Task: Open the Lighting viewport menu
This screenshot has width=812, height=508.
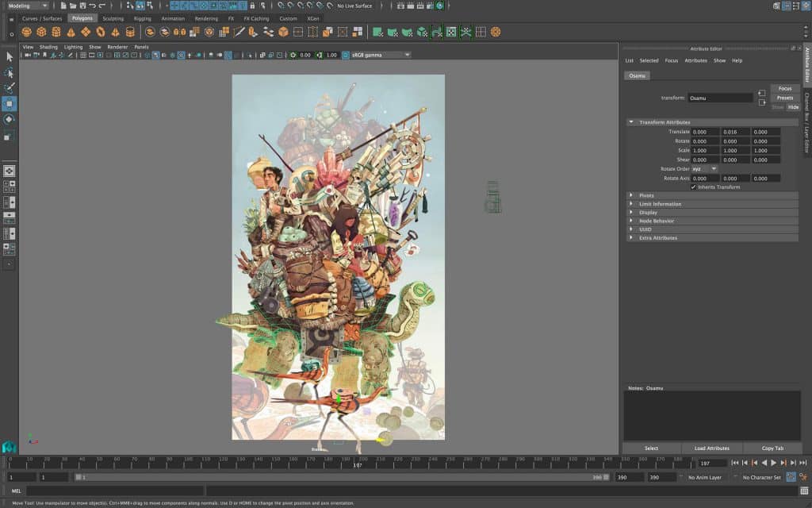Action: [73, 47]
